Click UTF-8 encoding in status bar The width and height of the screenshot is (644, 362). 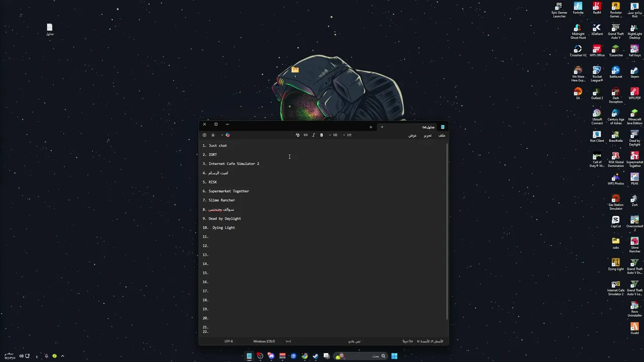(228, 341)
